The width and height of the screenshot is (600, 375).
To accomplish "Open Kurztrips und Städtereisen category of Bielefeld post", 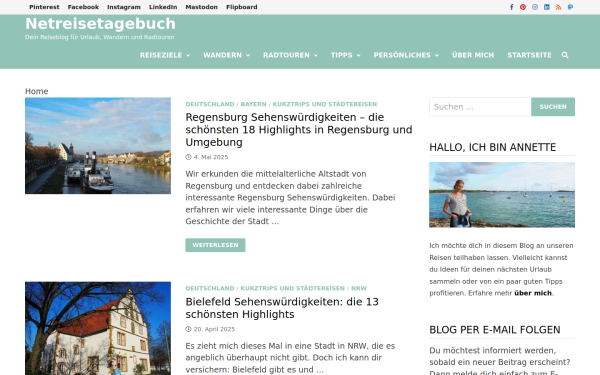I will [x=293, y=288].
